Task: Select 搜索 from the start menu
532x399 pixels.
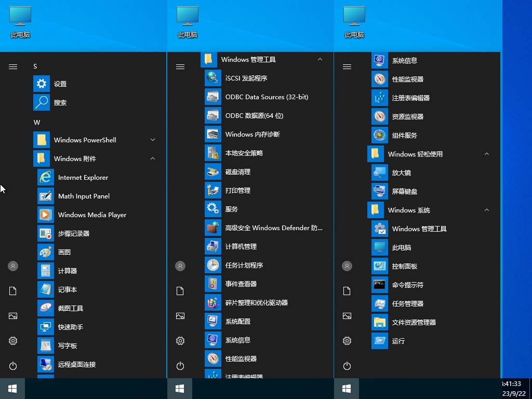Action: click(x=60, y=102)
